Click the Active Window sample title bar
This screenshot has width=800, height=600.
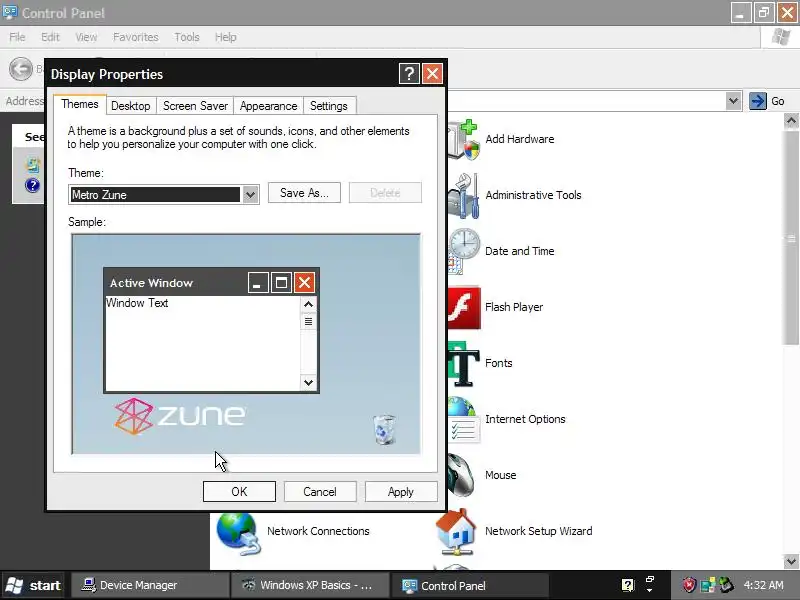point(211,283)
